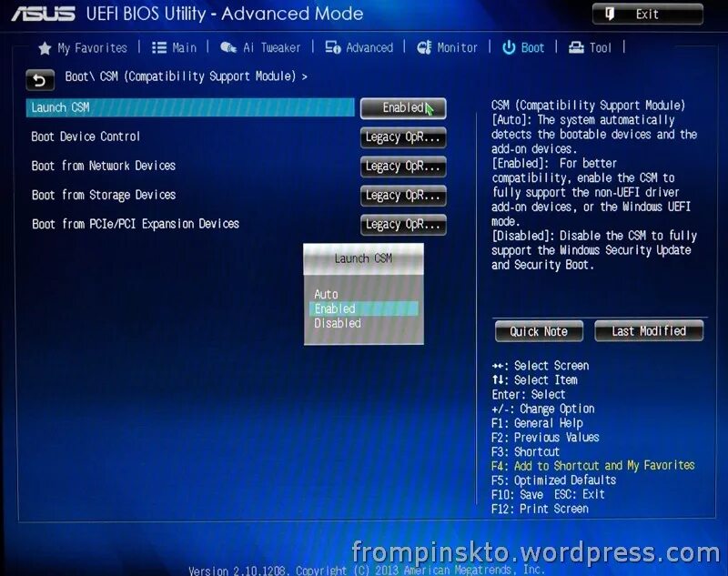Choose Enabled in the Launch CSM popup
This screenshot has width=728, height=576.
tap(363, 308)
